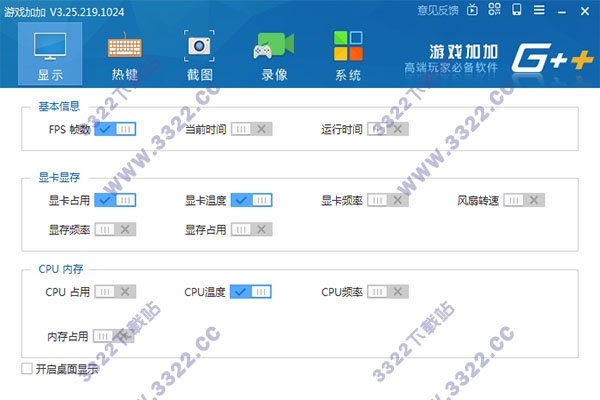
Task: Check the 开启桌面显示 checkbox
Action: tap(27, 369)
